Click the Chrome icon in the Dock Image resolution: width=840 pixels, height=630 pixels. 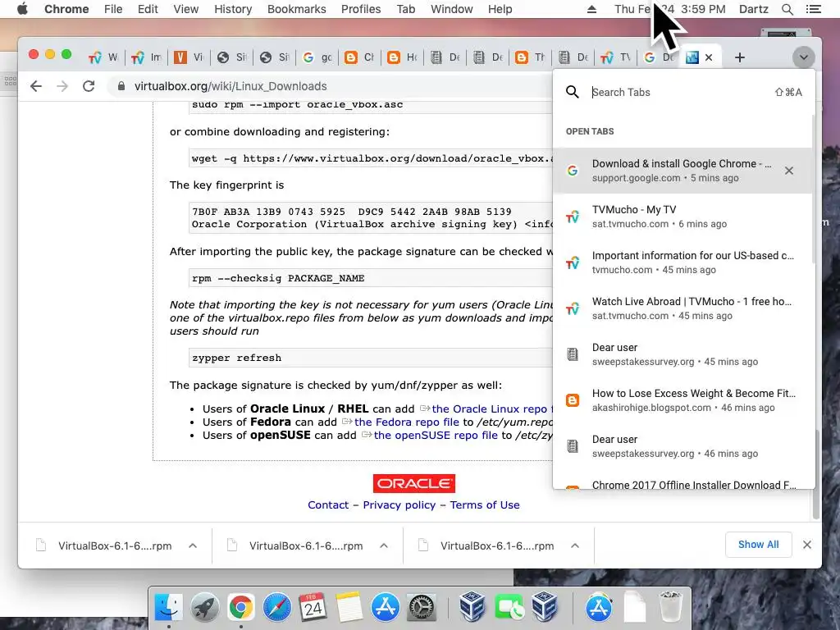pos(241,607)
